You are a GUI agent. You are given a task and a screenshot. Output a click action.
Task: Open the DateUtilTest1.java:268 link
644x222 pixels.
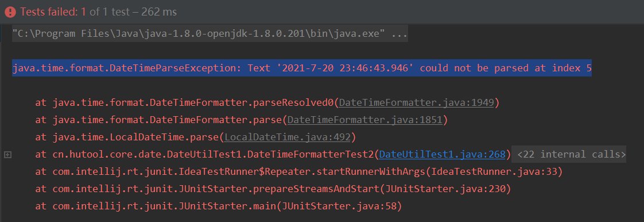click(442, 155)
